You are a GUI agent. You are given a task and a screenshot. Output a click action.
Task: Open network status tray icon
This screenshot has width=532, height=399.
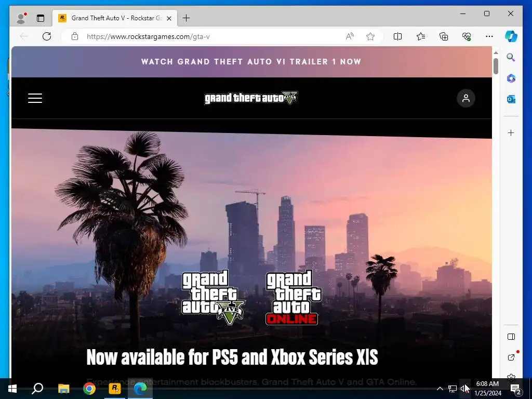coord(453,389)
